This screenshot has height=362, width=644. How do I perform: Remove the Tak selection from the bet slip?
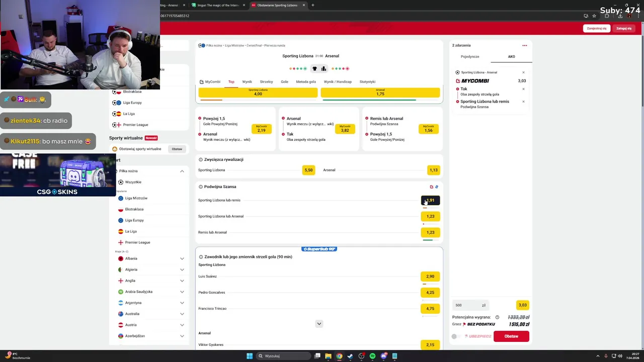coord(523,89)
